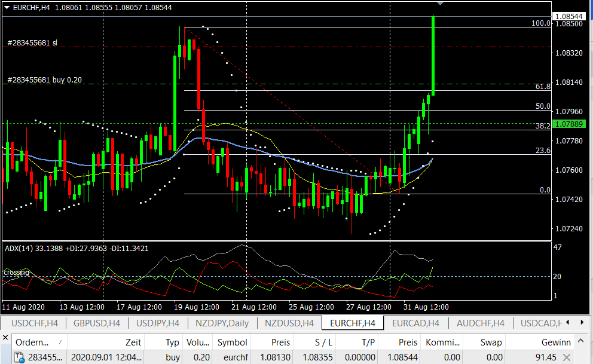The height and width of the screenshot is (364, 593).
Task: Close the terminal panel with X
Action: point(5,337)
